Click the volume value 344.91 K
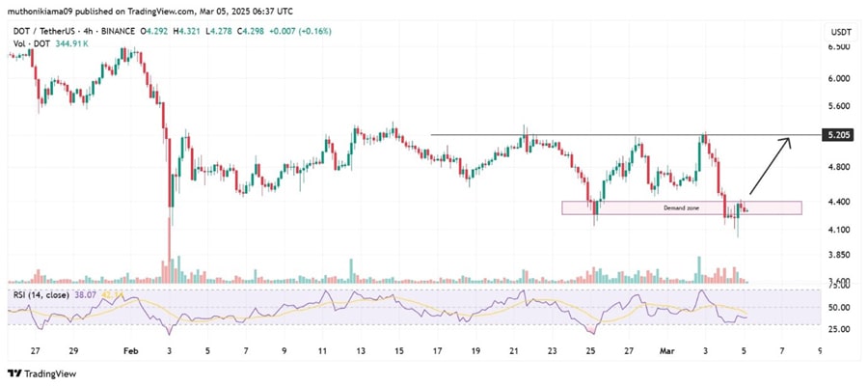The width and height of the screenshot is (868, 386). tap(73, 42)
